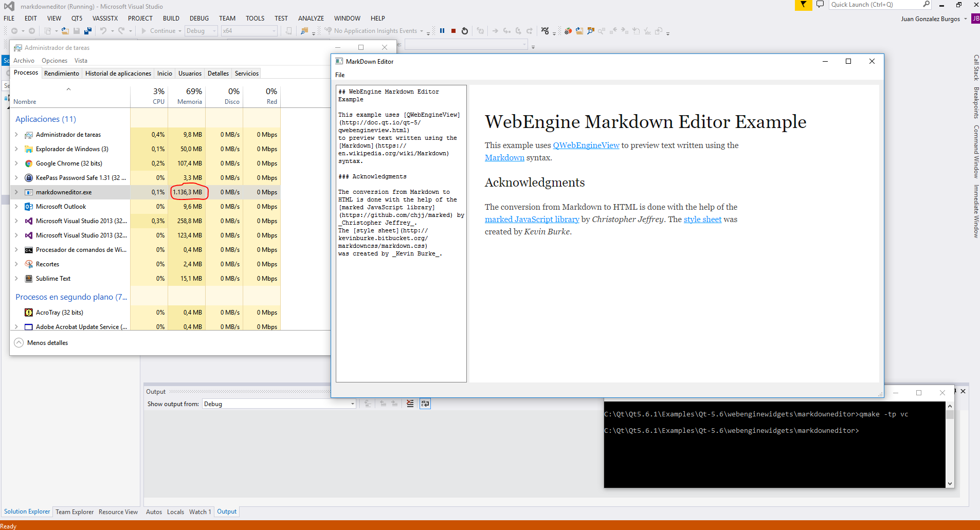Expand Explorador de Windows (3) process group
980x530 pixels.
pos(16,149)
